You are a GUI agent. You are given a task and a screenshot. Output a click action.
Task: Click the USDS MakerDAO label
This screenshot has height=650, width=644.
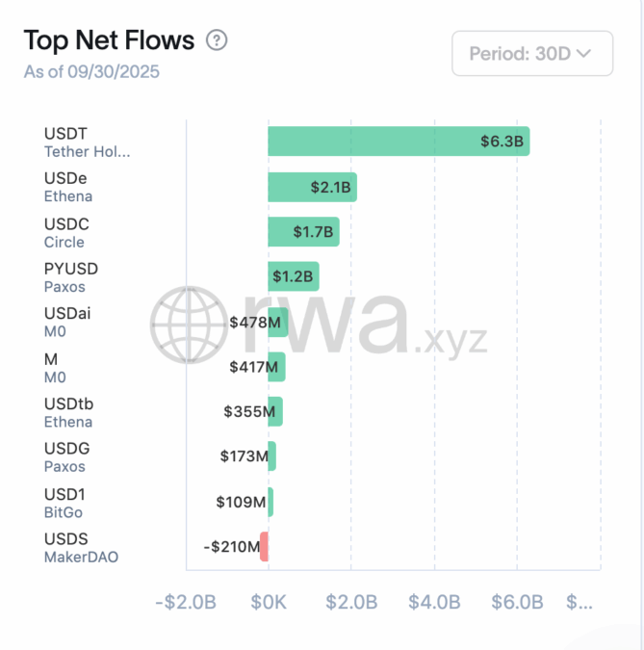(x=81, y=547)
